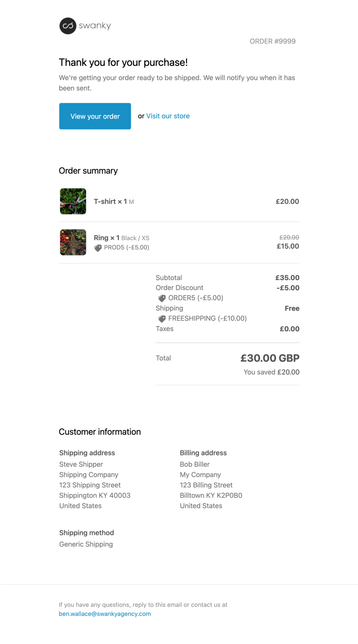Click the ben.wallace@swankyagency.com email link

coord(105,614)
